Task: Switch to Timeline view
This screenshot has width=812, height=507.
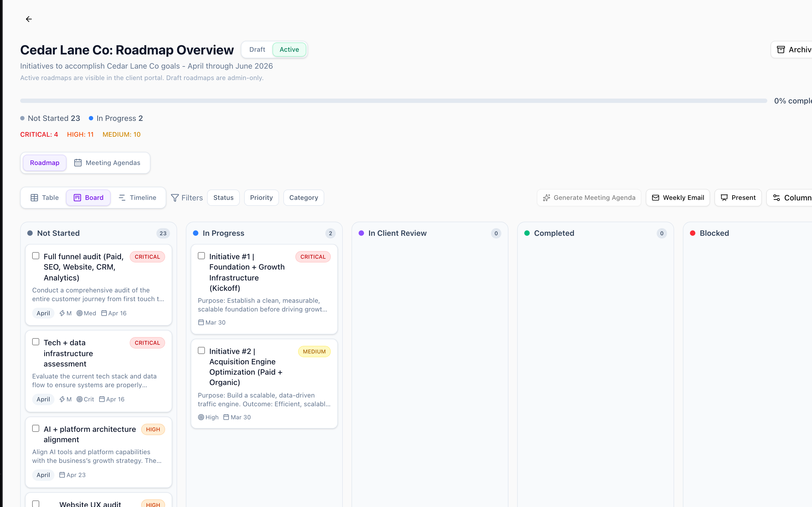Action: [x=138, y=198]
